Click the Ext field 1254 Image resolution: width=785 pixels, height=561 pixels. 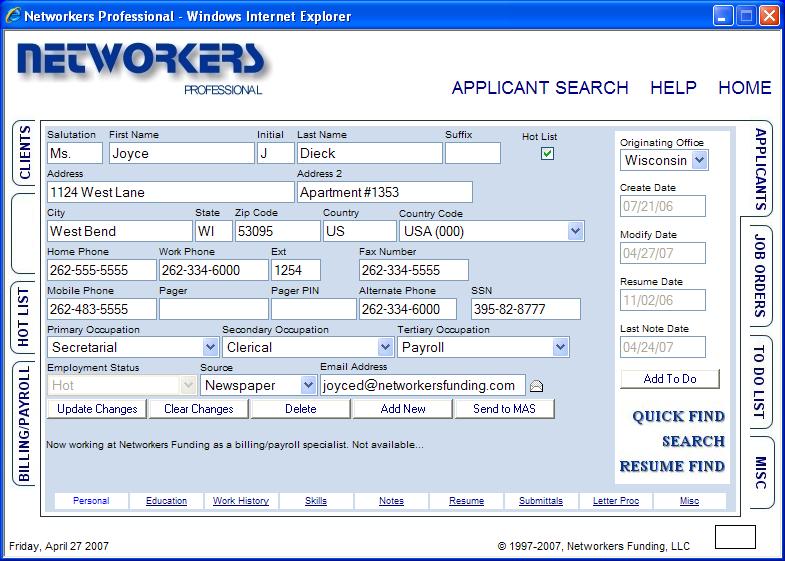[295, 270]
